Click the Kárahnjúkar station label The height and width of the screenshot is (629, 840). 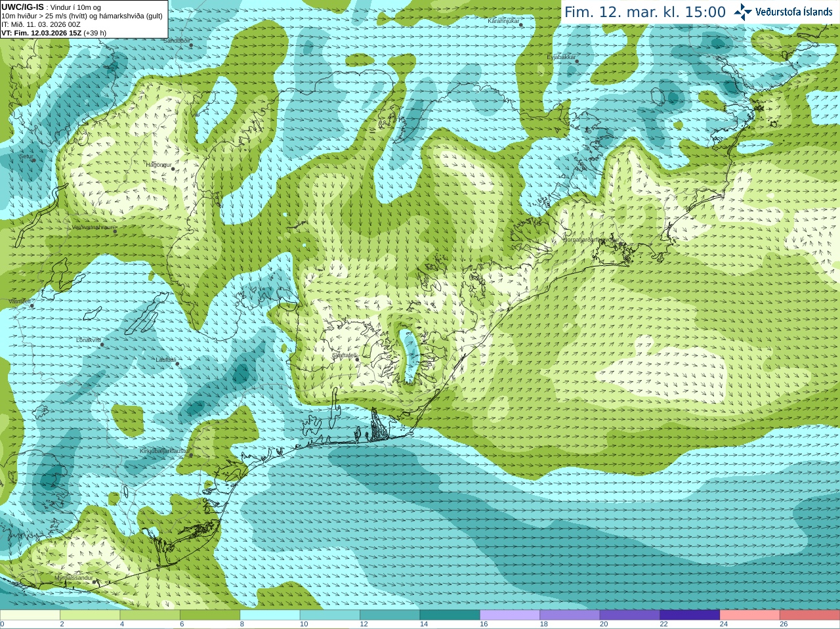503,21
